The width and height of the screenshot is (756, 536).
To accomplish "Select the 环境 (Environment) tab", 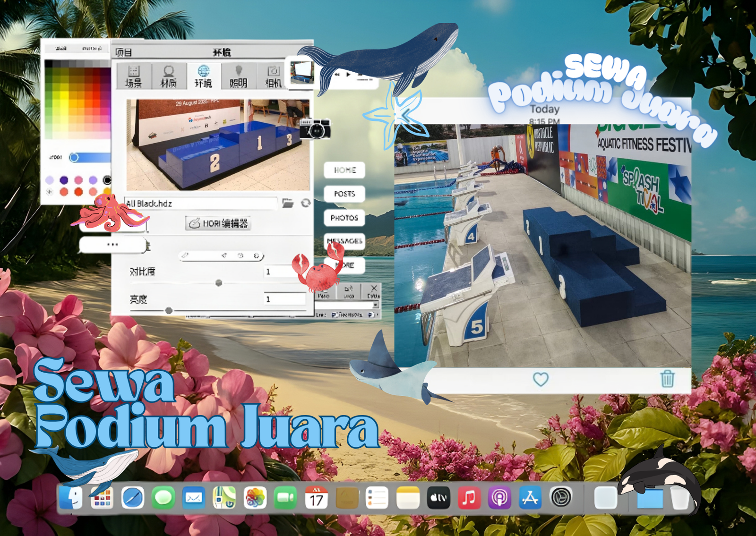I will coord(203,76).
